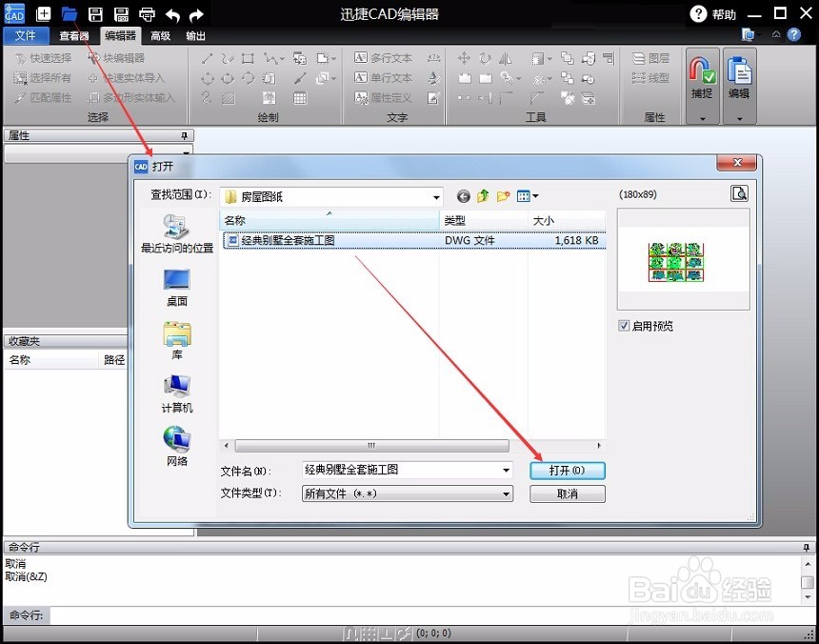Viewport: 819px width, 644px height.
Task: Switch to the 高级 tab
Action: point(160,35)
